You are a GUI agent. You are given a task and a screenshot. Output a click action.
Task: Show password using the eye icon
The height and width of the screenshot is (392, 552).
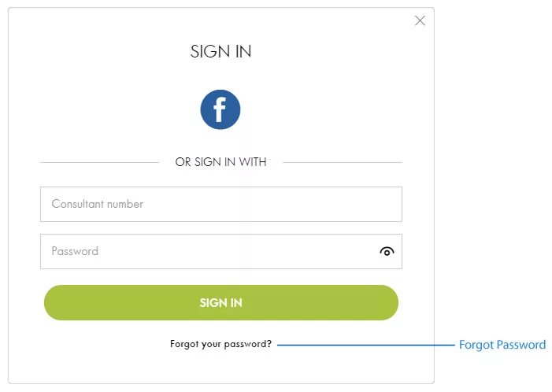[x=387, y=252]
